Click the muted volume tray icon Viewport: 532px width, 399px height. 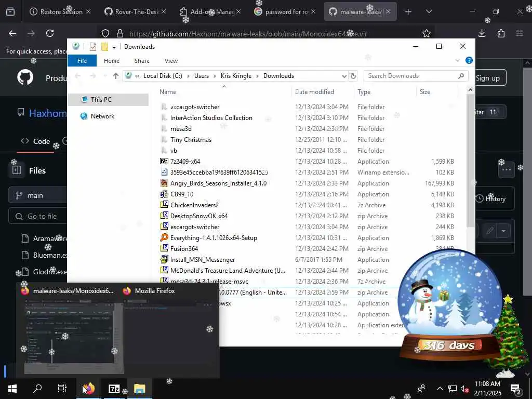coord(465,389)
